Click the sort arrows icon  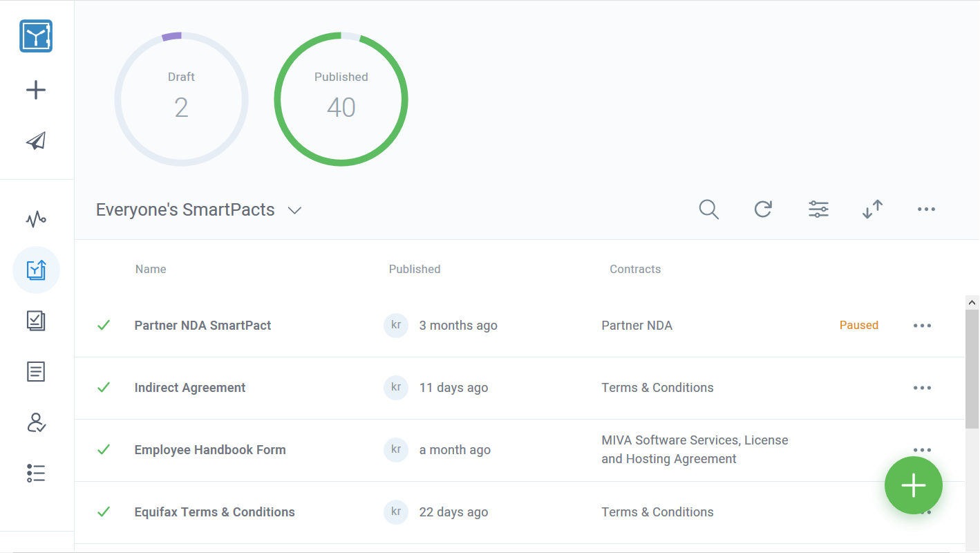point(873,209)
